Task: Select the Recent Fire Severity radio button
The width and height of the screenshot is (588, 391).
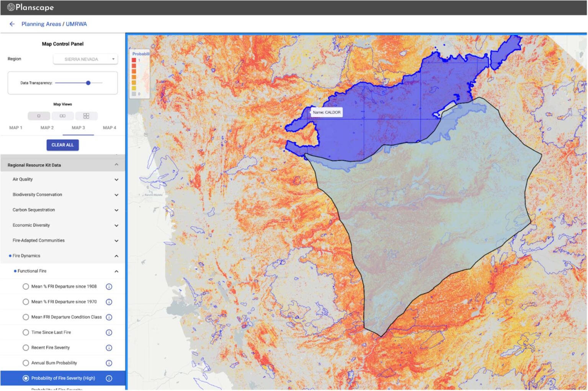Action: pos(26,347)
